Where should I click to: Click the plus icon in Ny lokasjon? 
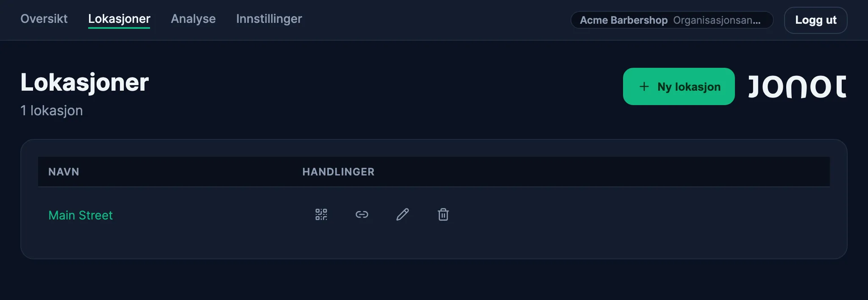point(644,86)
